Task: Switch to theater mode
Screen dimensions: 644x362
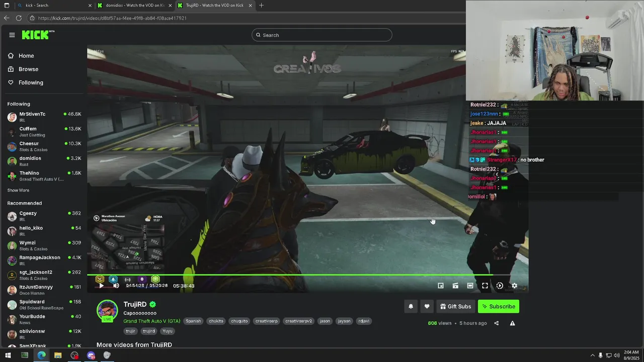Action: click(470, 286)
